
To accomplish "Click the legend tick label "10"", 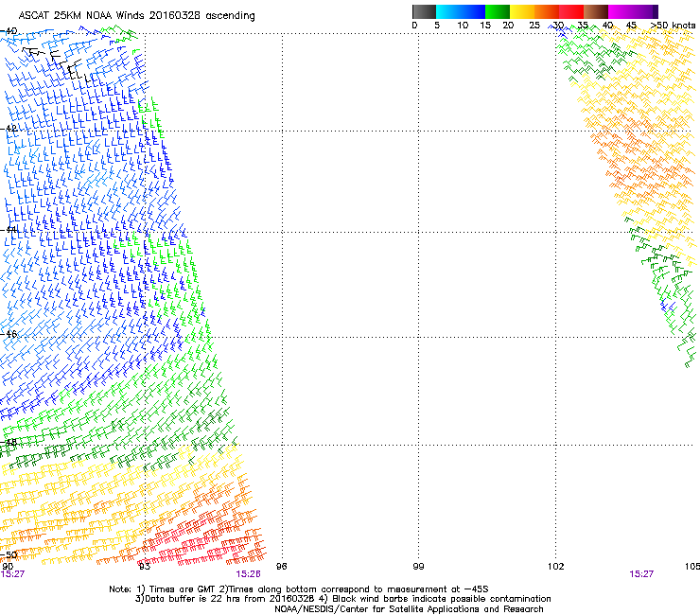I will pos(463,26).
